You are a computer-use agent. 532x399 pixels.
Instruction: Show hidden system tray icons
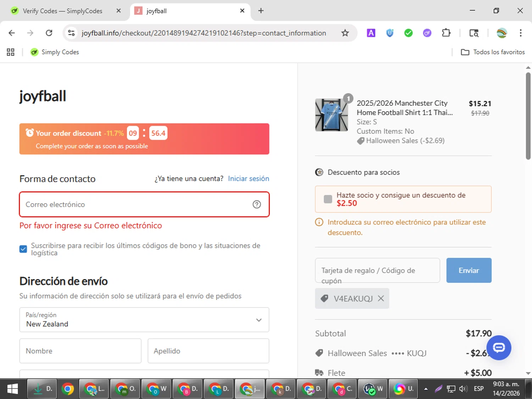(426, 389)
